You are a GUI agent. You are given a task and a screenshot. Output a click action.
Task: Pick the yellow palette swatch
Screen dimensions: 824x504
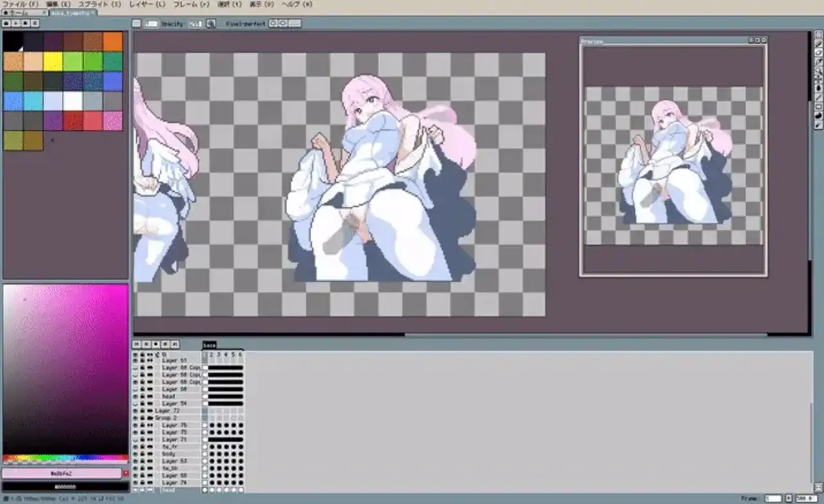pyautogui.click(x=53, y=62)
